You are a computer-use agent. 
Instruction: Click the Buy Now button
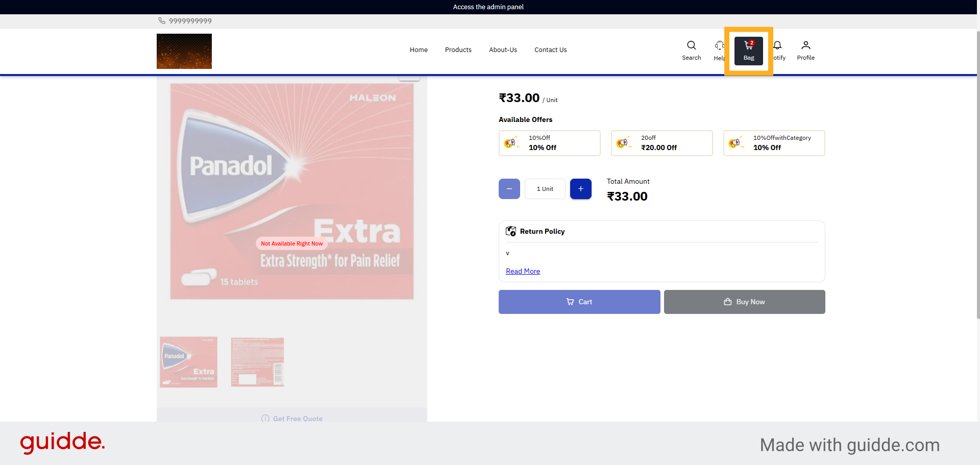point(744,302)
